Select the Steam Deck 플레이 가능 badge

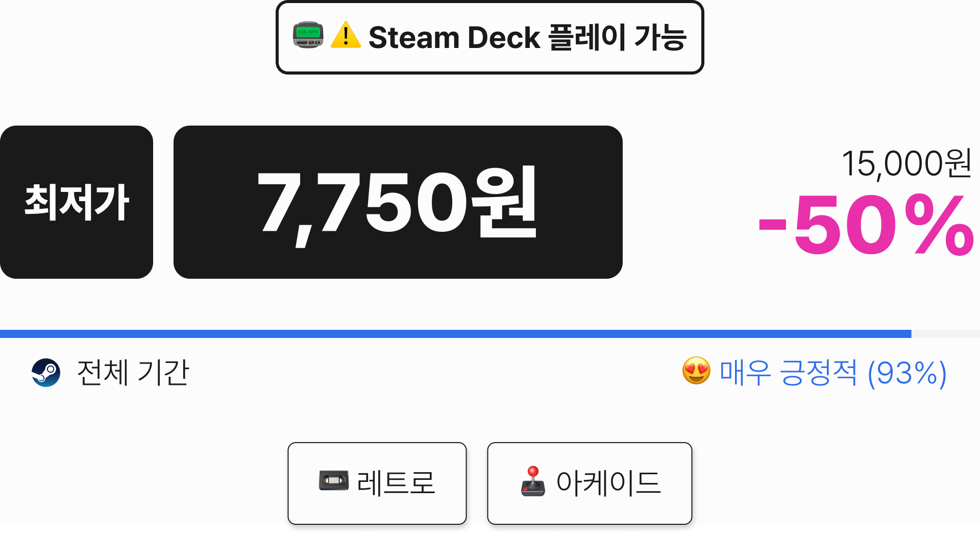(x=490, y=37)
